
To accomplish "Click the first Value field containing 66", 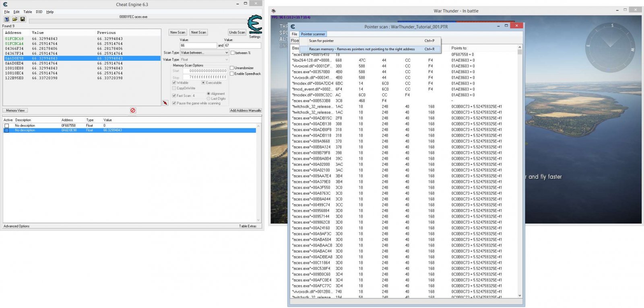I will (198, 45).
